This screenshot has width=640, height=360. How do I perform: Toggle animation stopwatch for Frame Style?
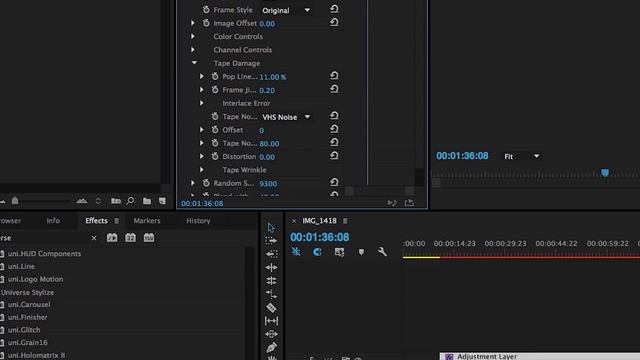(x=206, y=9)
